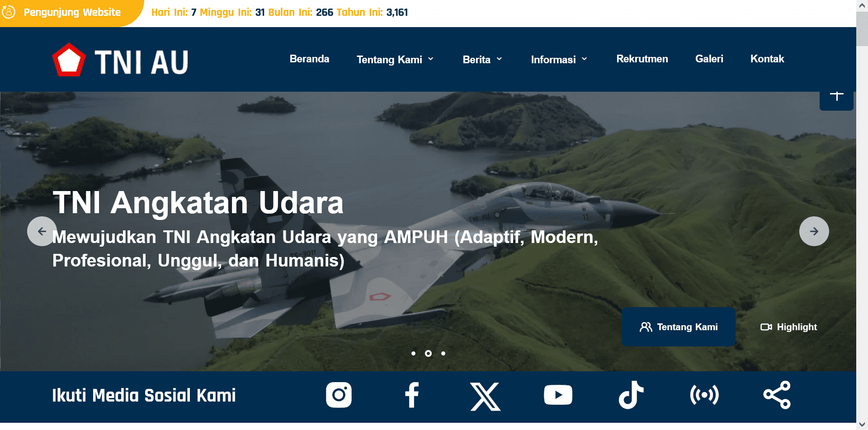868x430 pixels.
Task: Click the share network icon
Action: tap(777, 395)
